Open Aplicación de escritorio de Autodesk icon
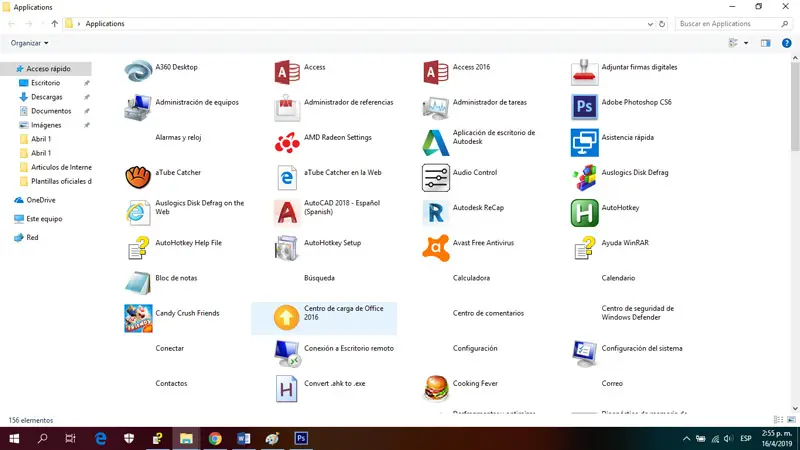The width and height of the screenshot is (800, 450). (x=435, y=142)
